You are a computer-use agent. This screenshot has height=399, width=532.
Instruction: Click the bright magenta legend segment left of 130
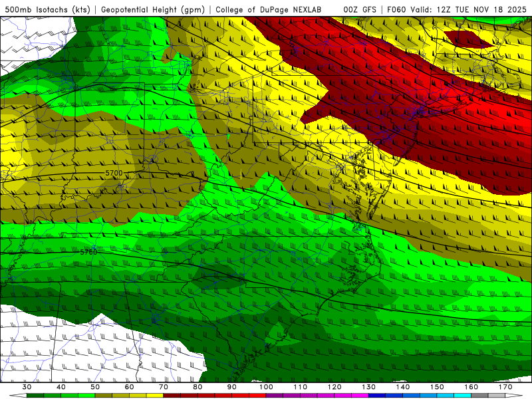(360, 396)
